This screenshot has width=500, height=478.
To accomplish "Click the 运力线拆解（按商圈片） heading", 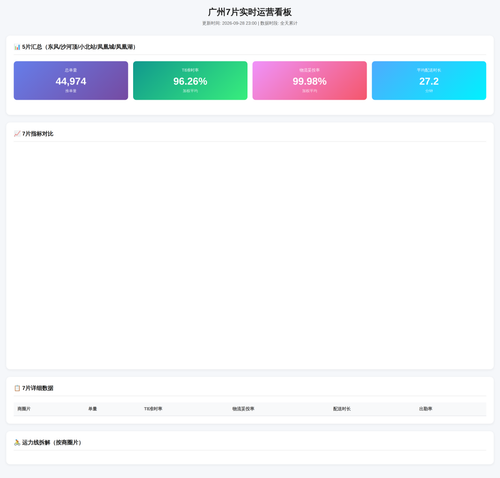I will tap(52, 442).
